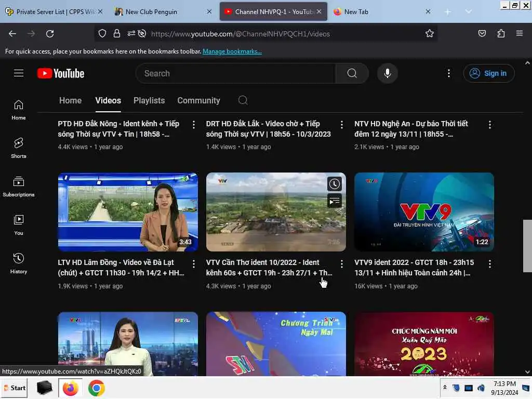Open the Community tab
The height and width of the screenshot is (399, 532).
198,100
